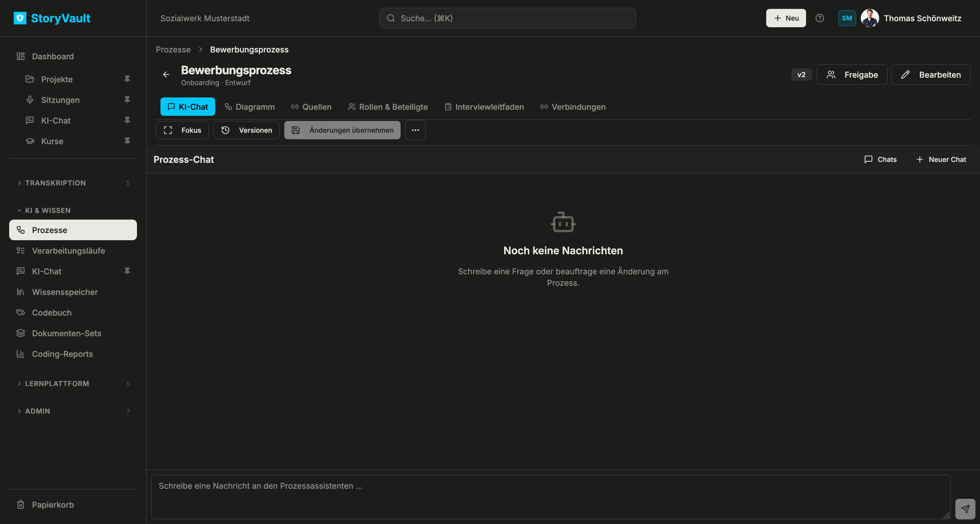Switch to the Diagramm tab
Screen dimensions: 980x524
(x=250, y=107)
